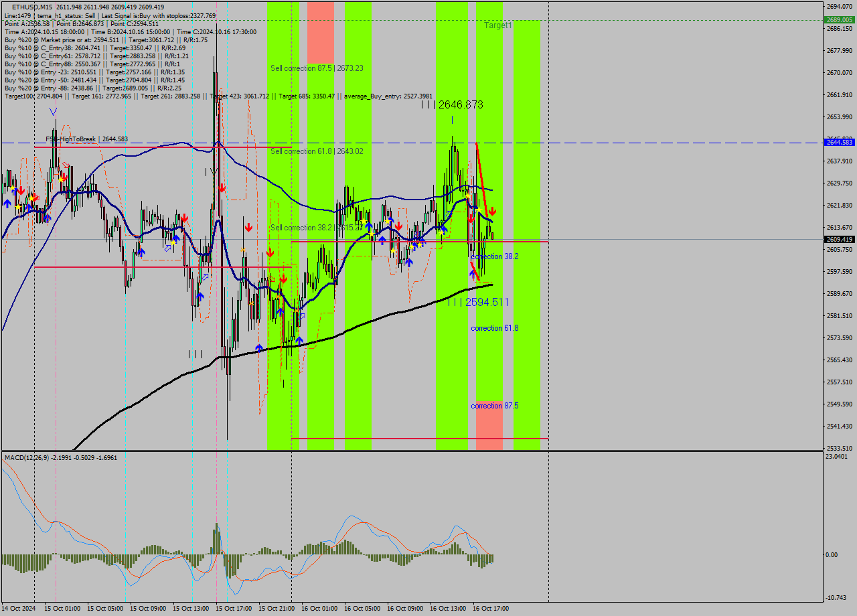Click the 2549.350 price scale value

click(840, 404)
